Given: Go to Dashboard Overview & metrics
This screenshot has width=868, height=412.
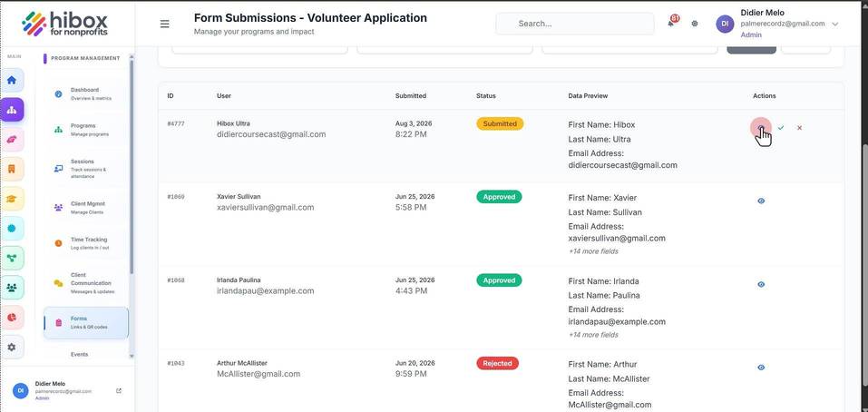Looking at the screenshot, I should click(86, 93).
